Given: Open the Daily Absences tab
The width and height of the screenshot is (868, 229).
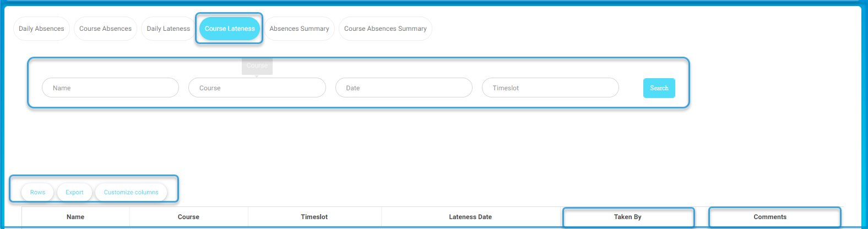Looking at the screenshot, I should pos(41,29).
